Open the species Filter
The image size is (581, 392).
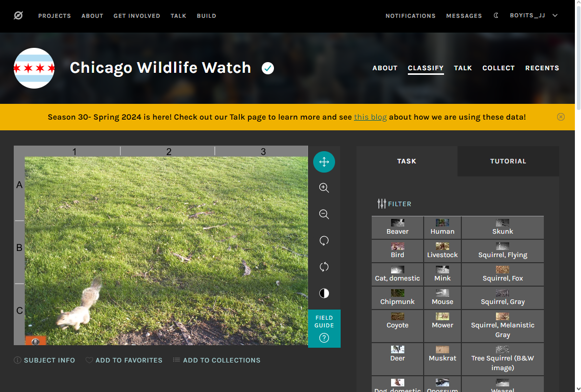click(394, 204)
